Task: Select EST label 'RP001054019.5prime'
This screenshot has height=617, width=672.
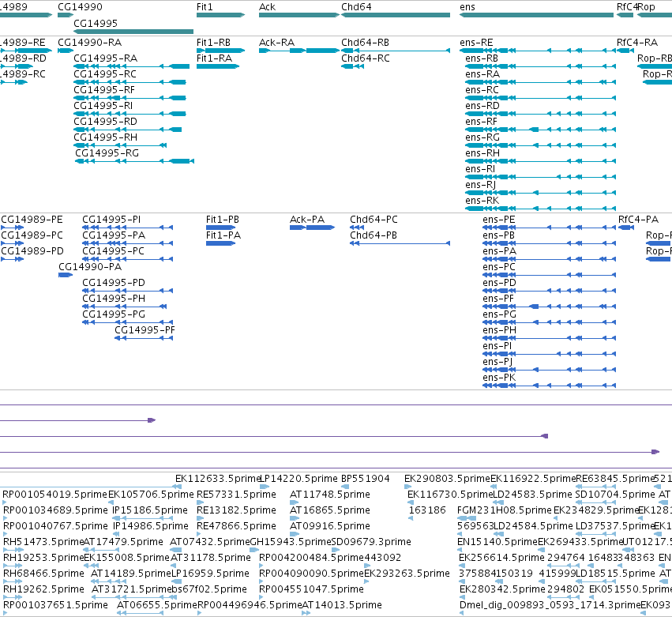Action: coord(54,495)
